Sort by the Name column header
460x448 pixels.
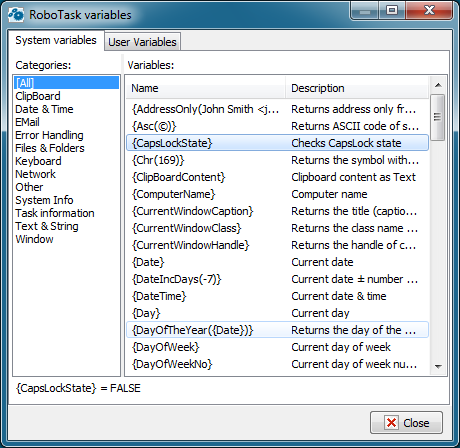(206, 88)
